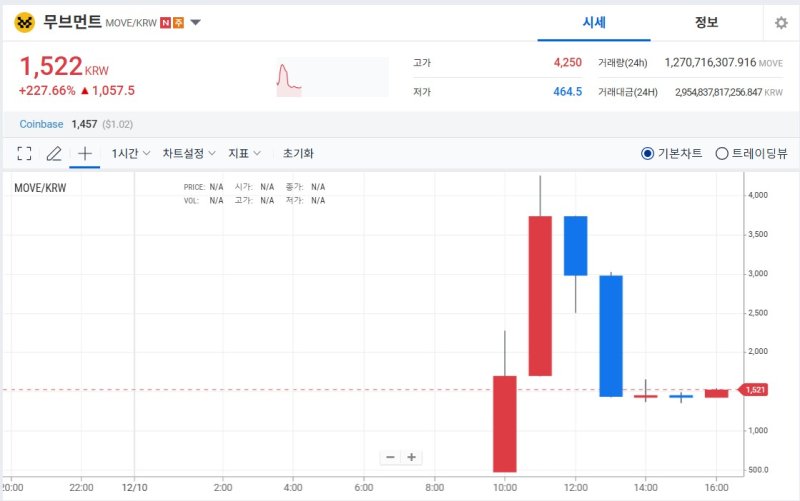Switch to the 시세 tab
Image resolution: width=800 pixels, height=501 pixels.
click(594, 23)
